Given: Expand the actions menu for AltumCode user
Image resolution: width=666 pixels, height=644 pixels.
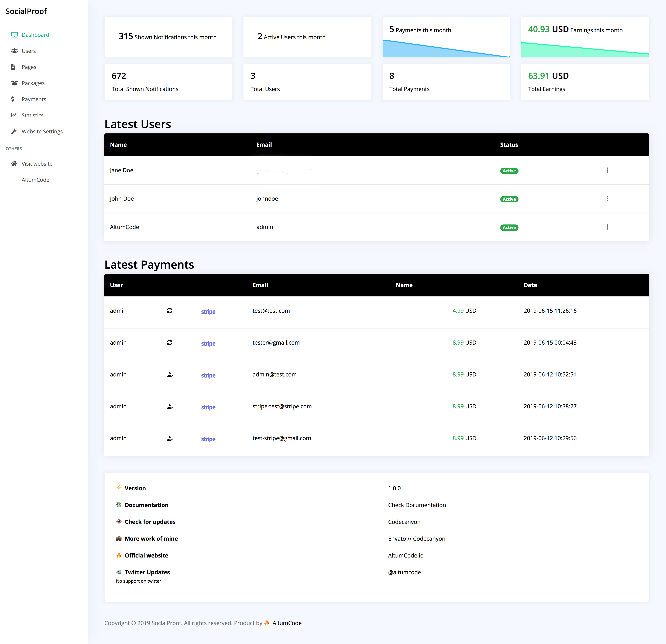Looking at the screenshot, I should 607,227.
